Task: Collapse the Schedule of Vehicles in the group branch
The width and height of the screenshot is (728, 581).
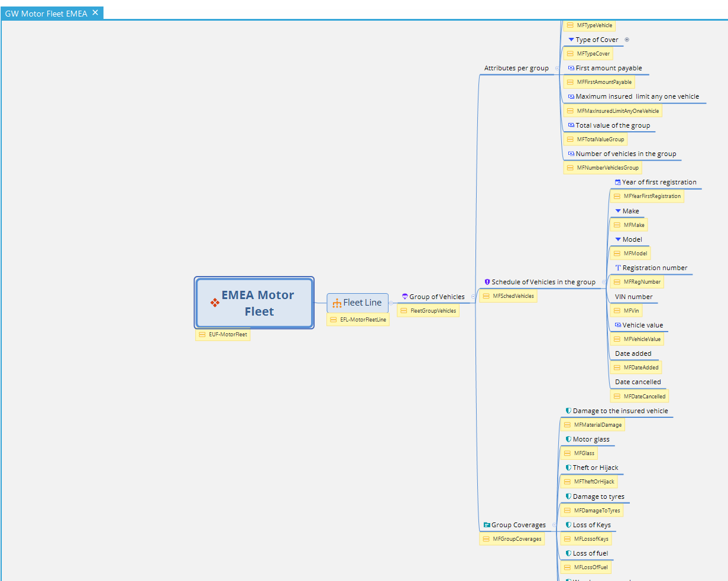Action: click(x=604, y=282)
